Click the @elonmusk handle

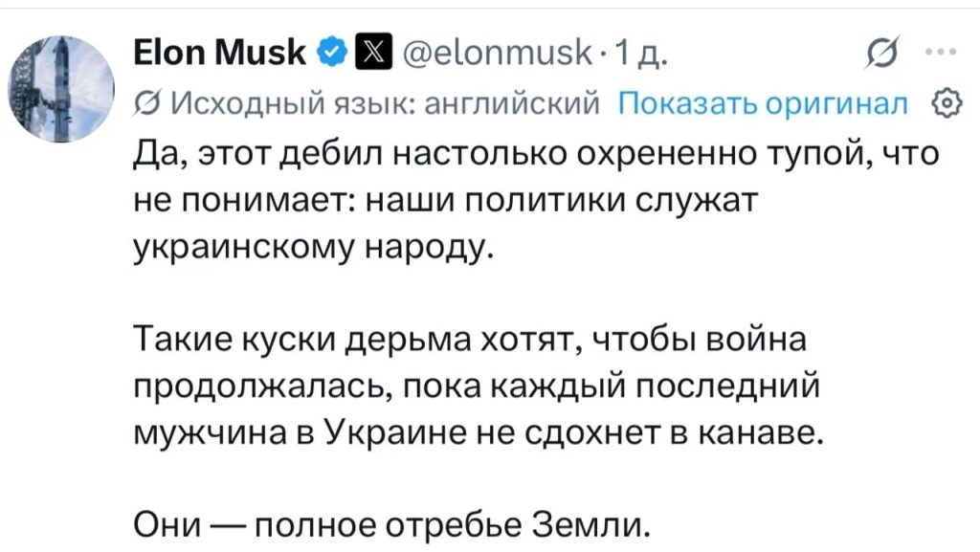click(x=498, y=53)
